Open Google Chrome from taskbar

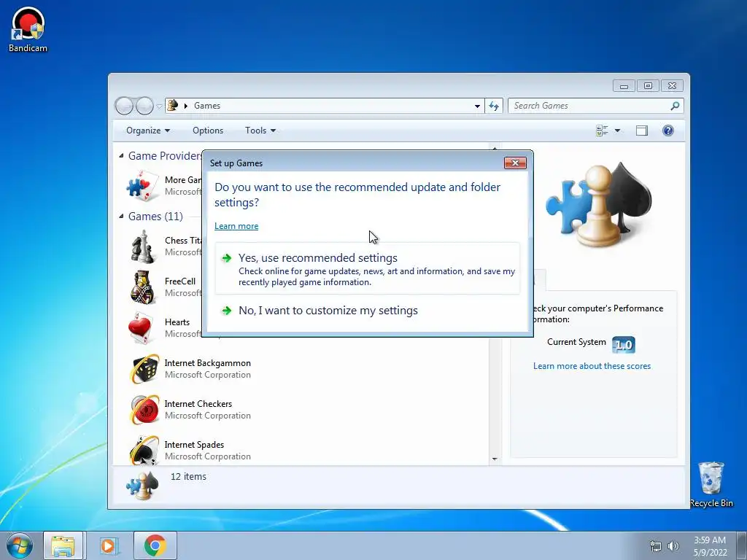coord(155,546)
